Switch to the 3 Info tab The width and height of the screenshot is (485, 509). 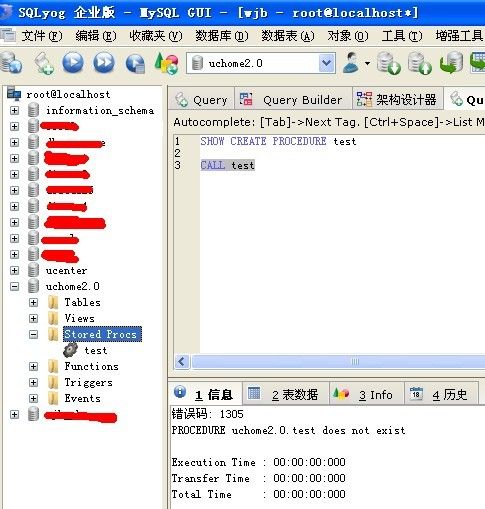[x=367, y=394]
